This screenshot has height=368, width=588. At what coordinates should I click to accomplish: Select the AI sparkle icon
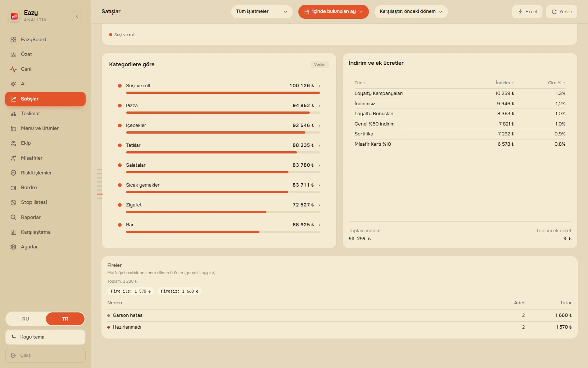14,84
